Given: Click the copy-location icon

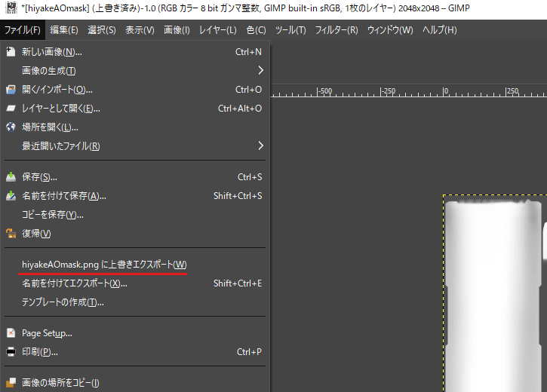Looking at the screenshot, I should click(x=11, y=383).
